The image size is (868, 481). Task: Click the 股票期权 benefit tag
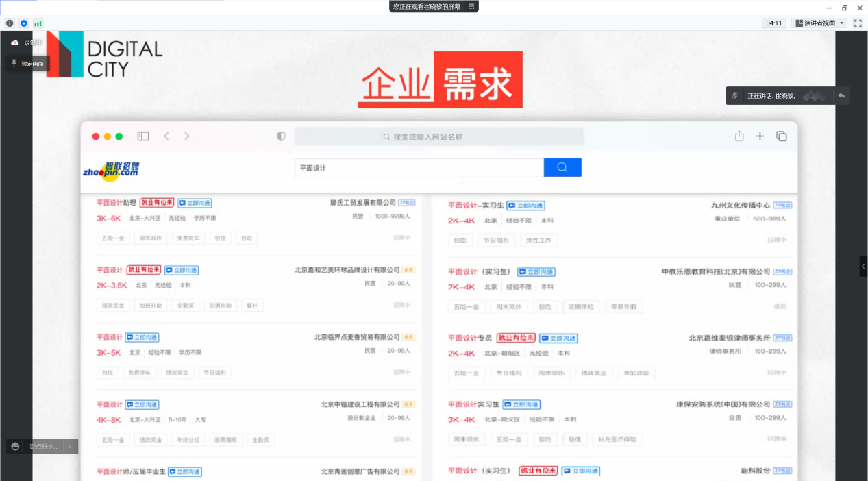pos(225,440)
